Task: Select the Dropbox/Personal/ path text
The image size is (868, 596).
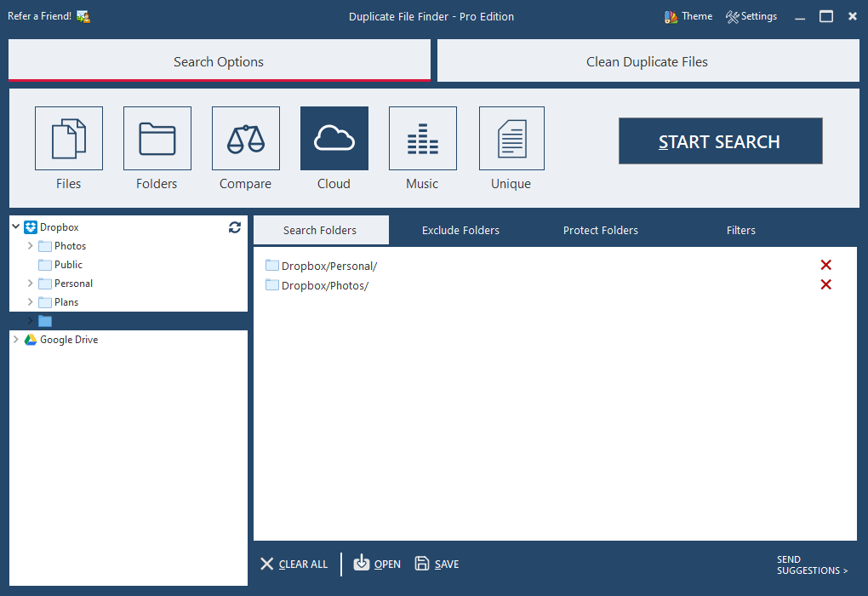Action: 329,266
